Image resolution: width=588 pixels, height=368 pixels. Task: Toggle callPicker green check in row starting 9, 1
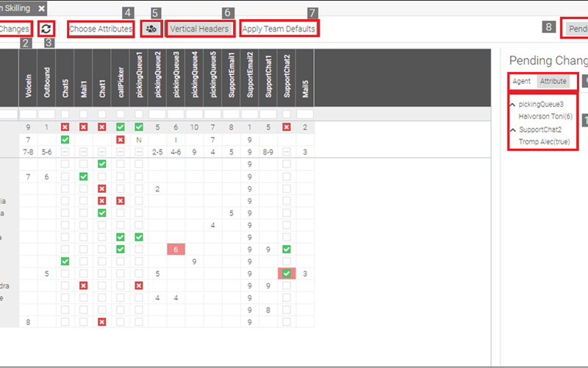[x=121, y=127]
